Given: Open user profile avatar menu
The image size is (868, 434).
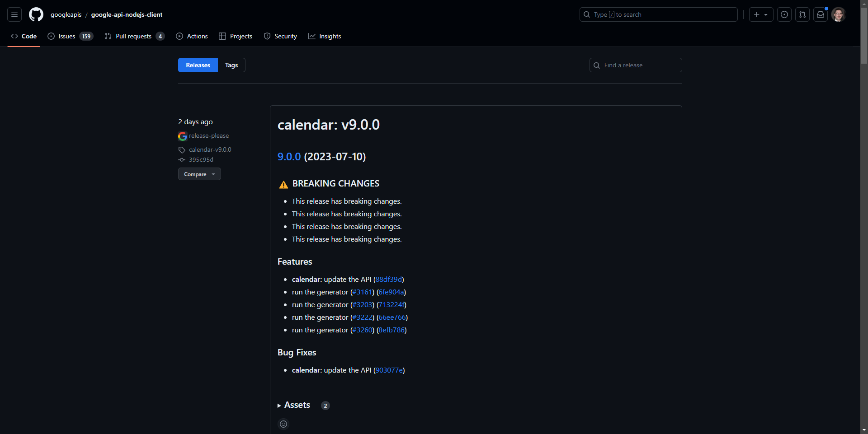Looking at the screenshot, I should pos(839,14).
